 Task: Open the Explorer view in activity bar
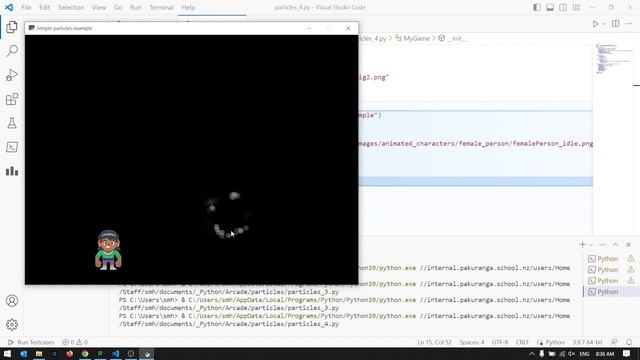pos(12,27)
